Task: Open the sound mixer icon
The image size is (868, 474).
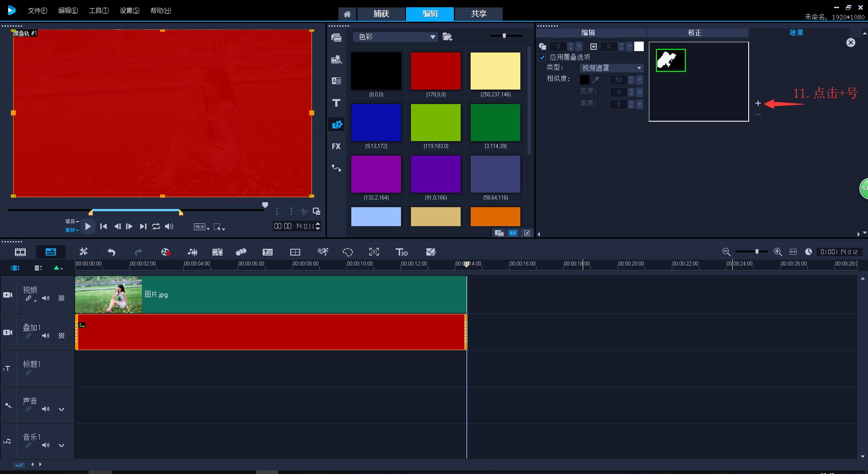Action: click(x=192, y=252)
